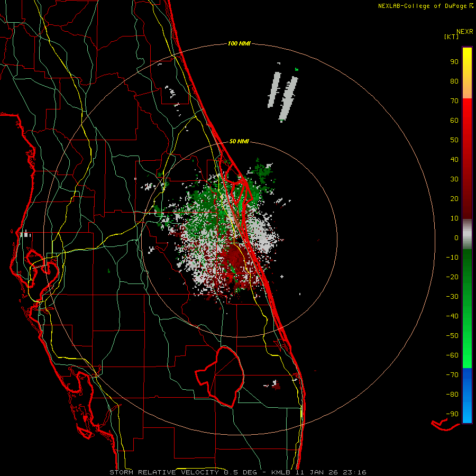Click the Storm Relative Velocity caption at bottom
476x476 pixels.
[x=238, y=472]
